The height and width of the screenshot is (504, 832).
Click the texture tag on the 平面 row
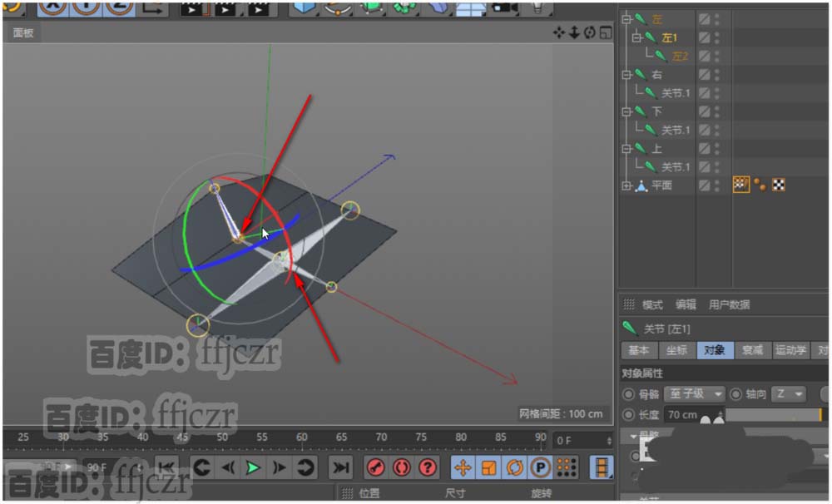741,185
